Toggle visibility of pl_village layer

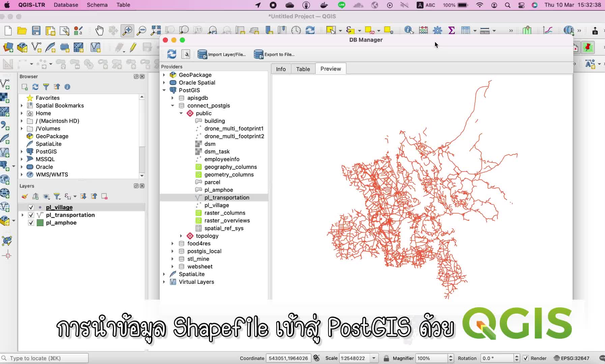pyautogui.click(x=31, y=207)
